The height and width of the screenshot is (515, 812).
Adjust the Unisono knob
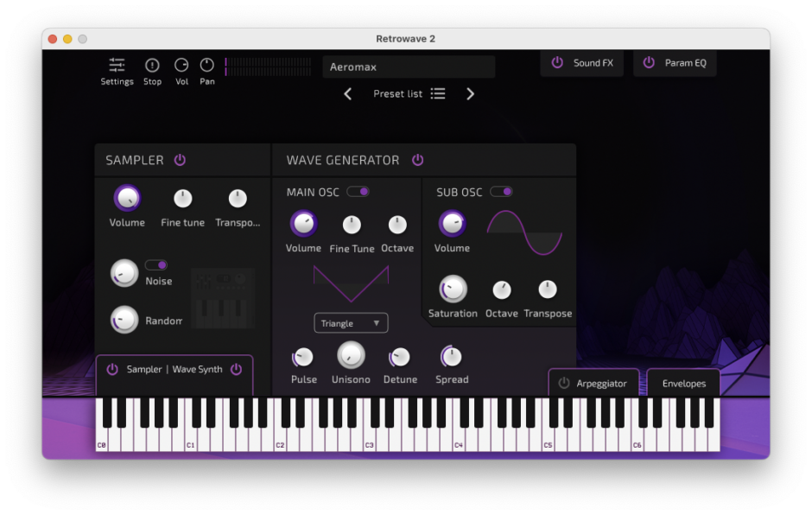[x=351, y=355]
